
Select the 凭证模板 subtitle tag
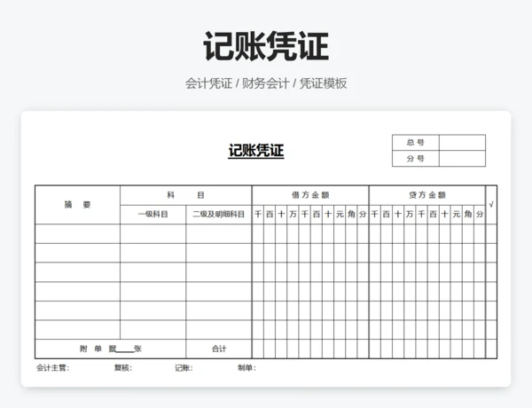tap(323, 83)
